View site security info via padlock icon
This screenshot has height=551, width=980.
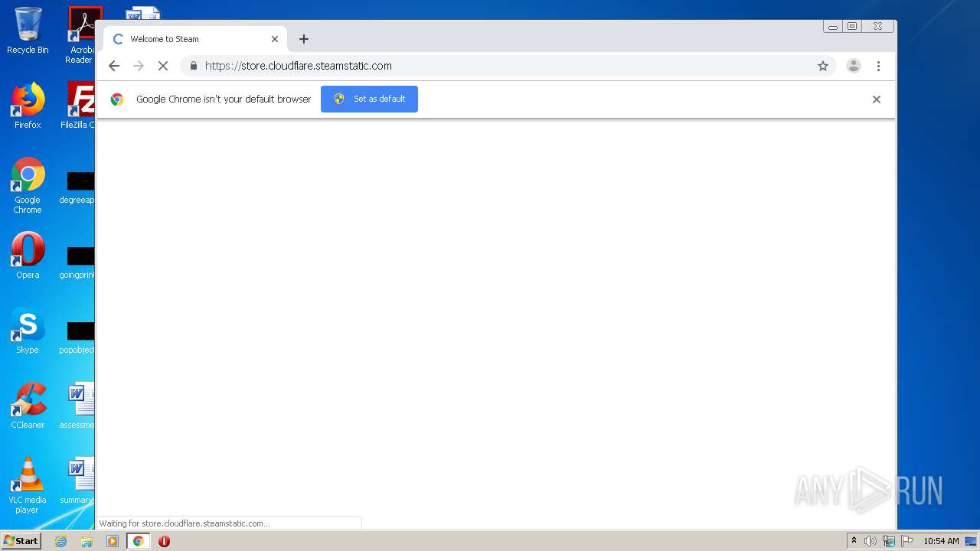click(194, 66)
